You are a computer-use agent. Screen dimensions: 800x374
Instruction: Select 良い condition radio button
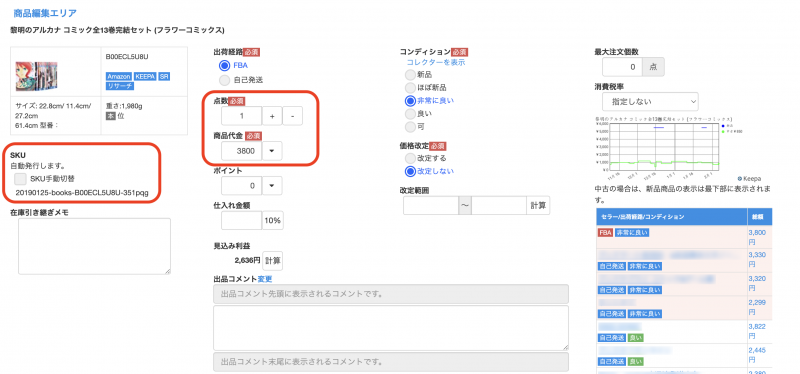(x=410, y=113)
